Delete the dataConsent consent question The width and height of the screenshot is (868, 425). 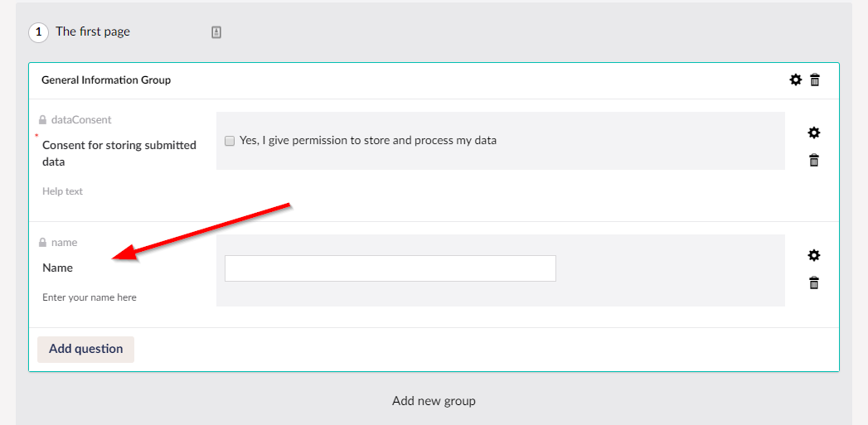(x=814, y=160)
